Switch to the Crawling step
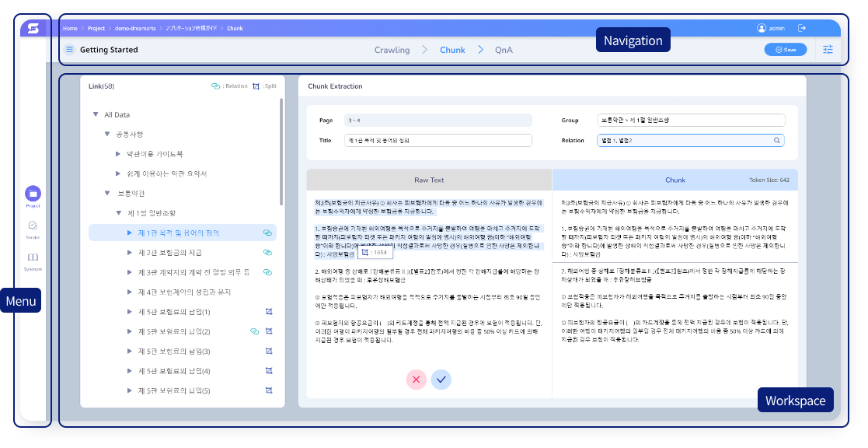 (392, 50)
